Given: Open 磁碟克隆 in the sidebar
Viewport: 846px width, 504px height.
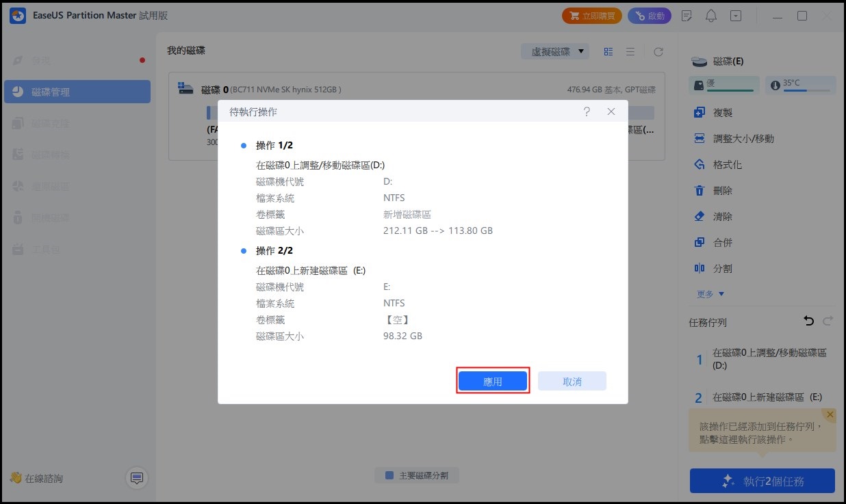Looking at the screenshot, I should [x=77, y=124].
